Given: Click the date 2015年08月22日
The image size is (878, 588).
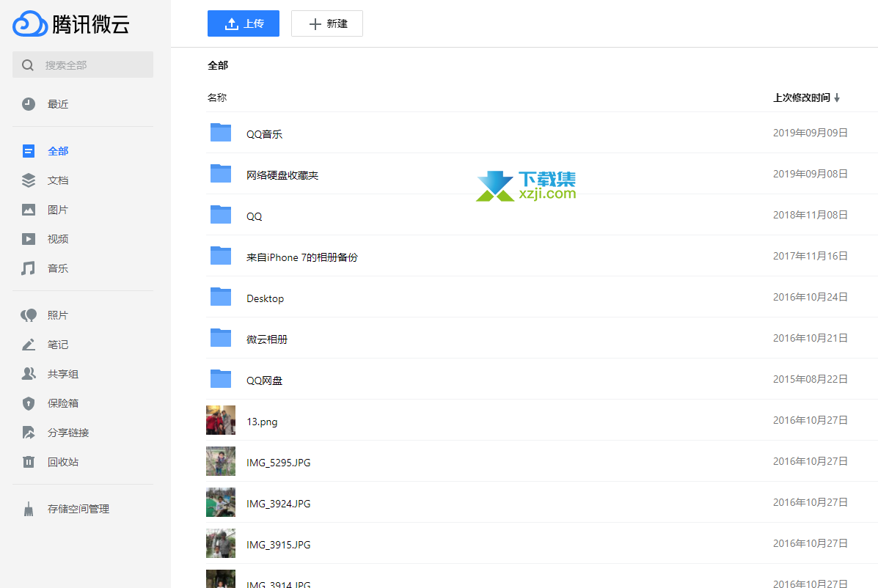Looking at the screenshot, I should (811, 379).
